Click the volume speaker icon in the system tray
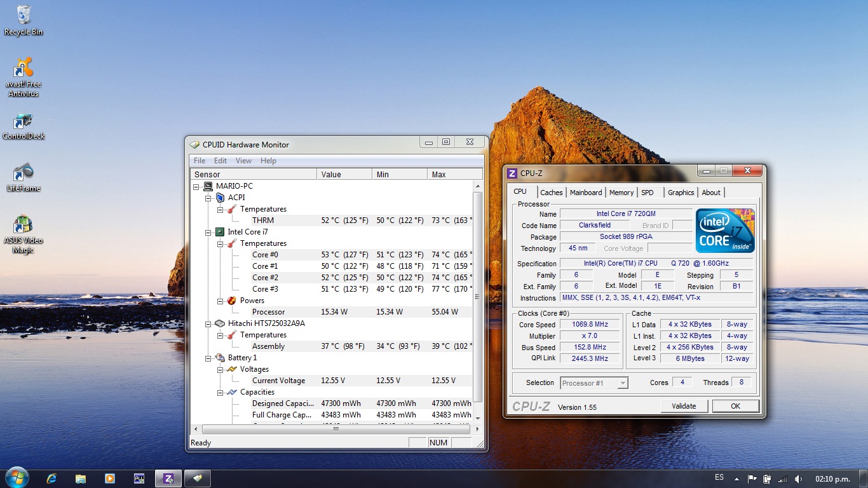Image resolution: width=868 pixels, height=488 pixels. pyautogui.click(x=799, y=478)
